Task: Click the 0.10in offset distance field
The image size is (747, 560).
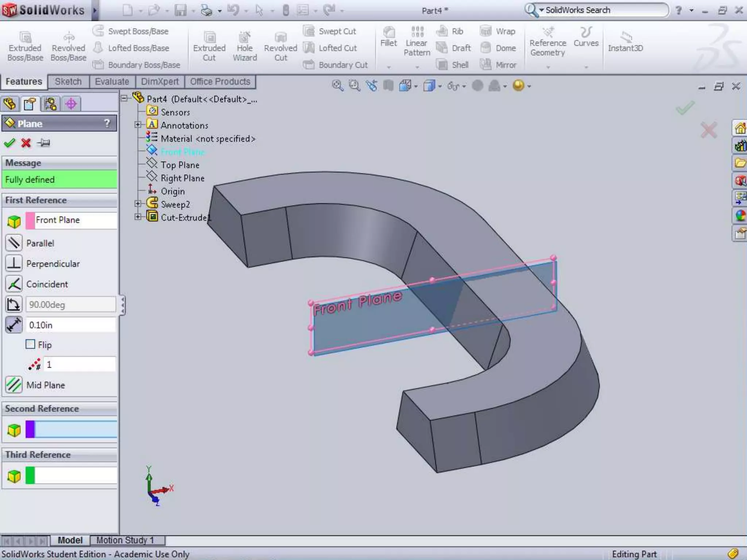Action: 71,325
